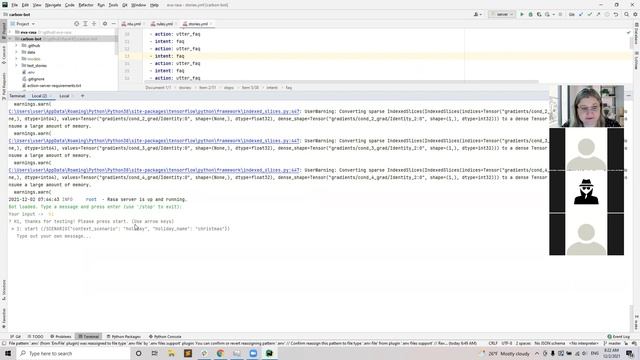Click the Search Everywhere magnifier icon
Screen dimensions: 640x360
point(627,14)
